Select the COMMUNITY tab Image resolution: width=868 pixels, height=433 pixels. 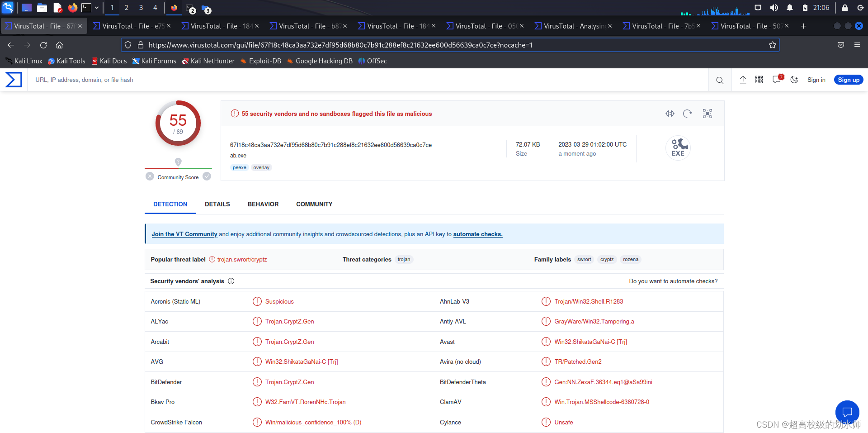coord(314,204)
